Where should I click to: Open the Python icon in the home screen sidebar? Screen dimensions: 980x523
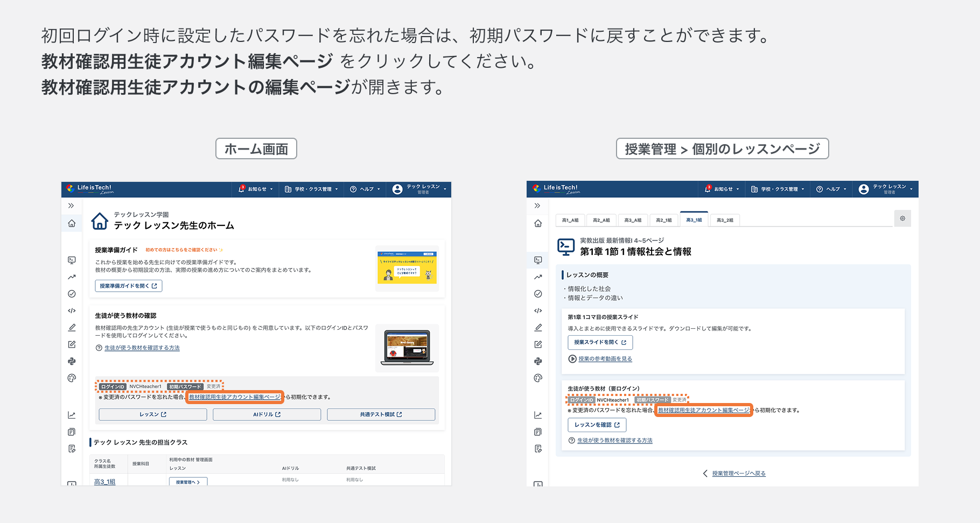72,361
